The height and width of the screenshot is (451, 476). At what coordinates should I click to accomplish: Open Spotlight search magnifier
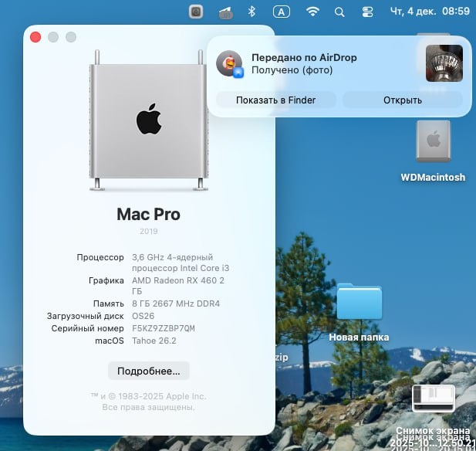point(339,12)
